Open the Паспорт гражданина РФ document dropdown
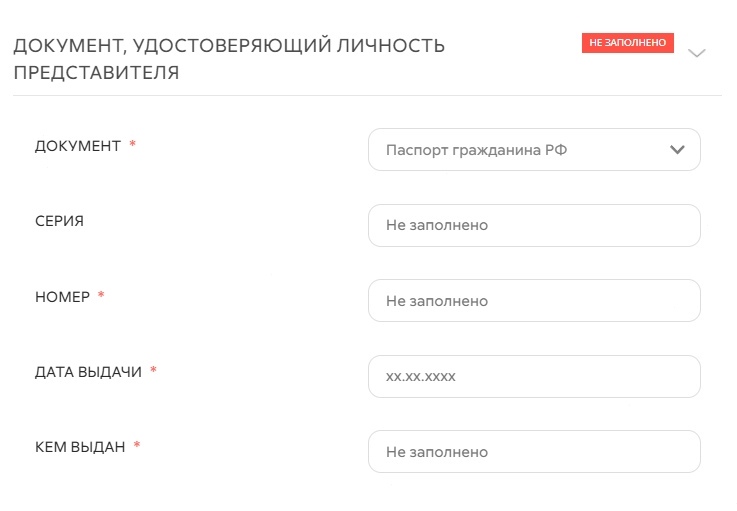The image size is (737, 511). click(534, 150)
